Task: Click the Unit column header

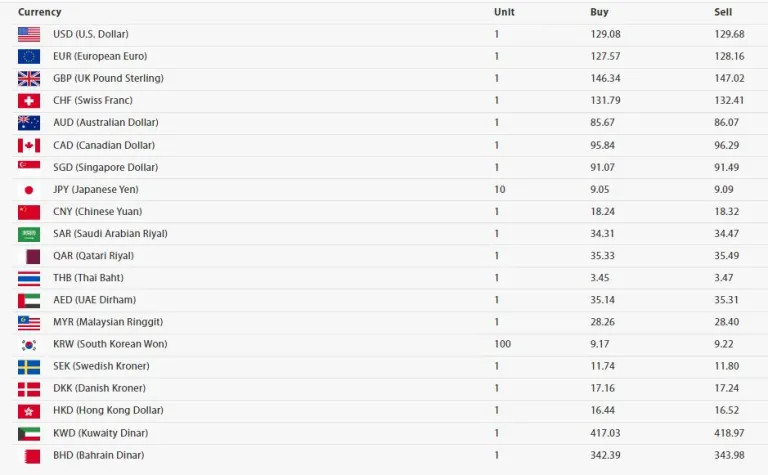Action: coord(504,12)
